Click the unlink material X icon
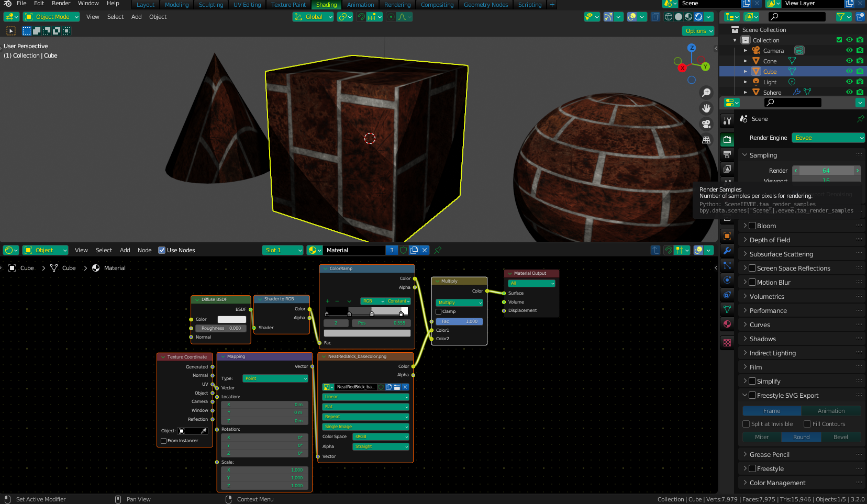The image size is (867, 504). click(425, 250)
